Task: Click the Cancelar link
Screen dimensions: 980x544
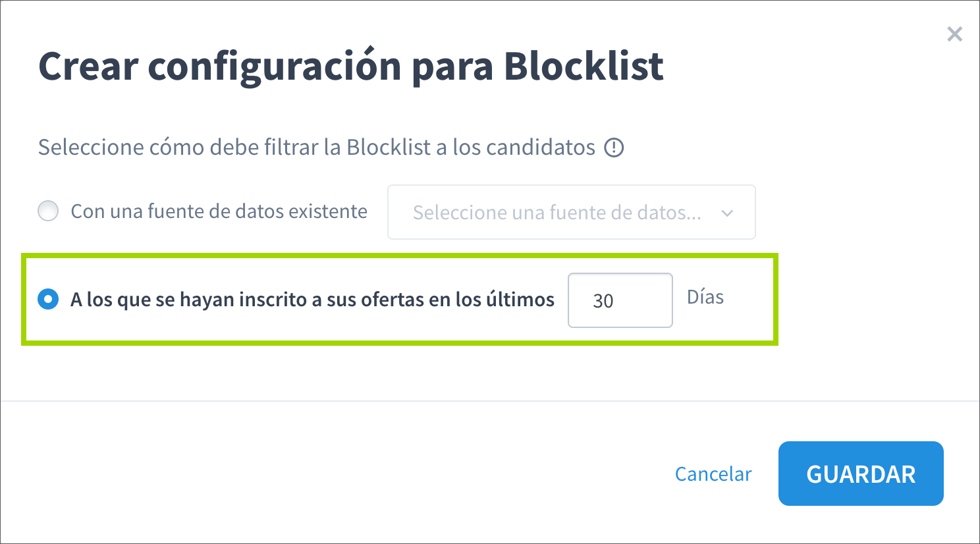Action: (x=713, y=474)
